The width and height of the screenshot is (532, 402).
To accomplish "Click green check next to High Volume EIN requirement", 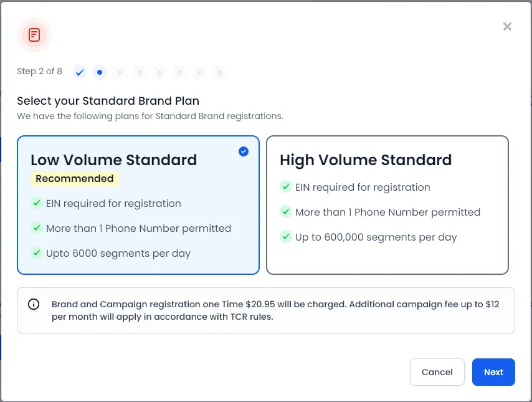I will [286, 186].
